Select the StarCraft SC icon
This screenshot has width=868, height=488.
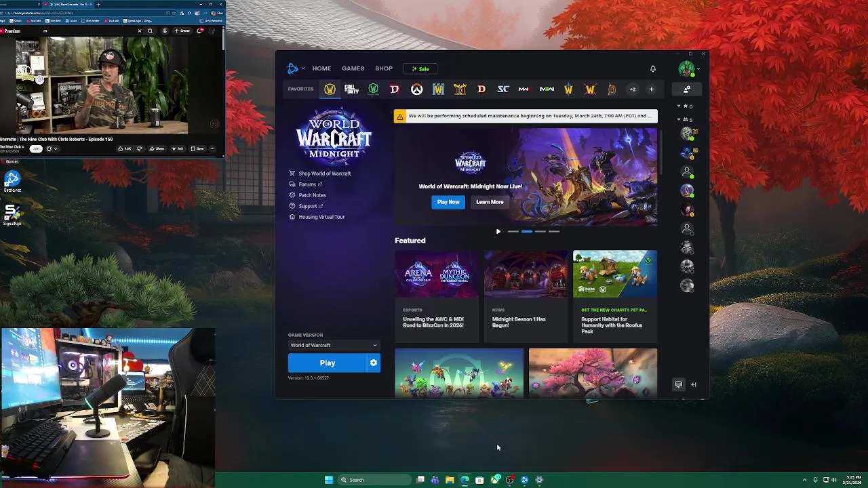503,89
